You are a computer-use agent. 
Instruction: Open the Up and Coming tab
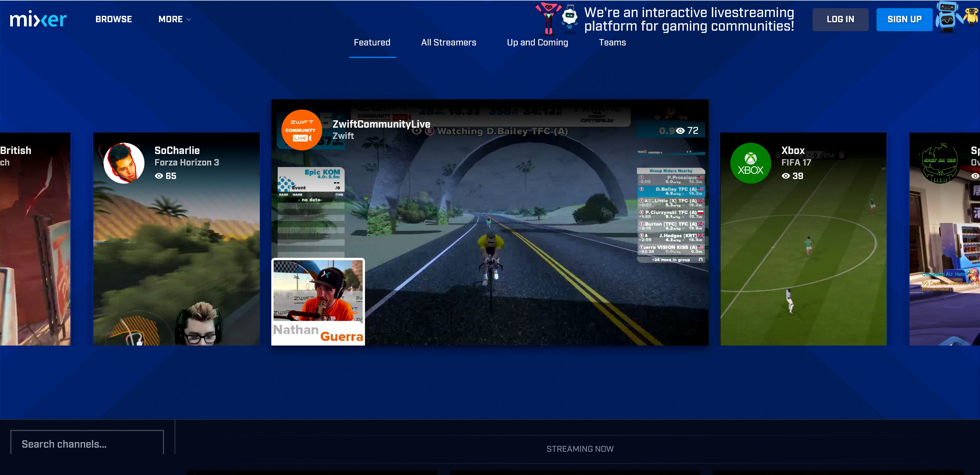click(x=537, y=42)
